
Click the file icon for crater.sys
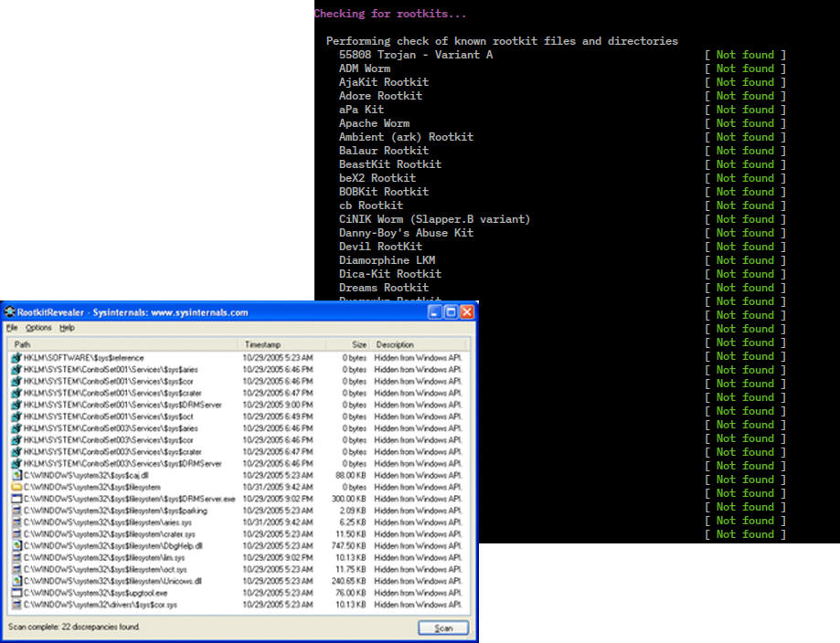pyautogui.click(x=16, y=534)
